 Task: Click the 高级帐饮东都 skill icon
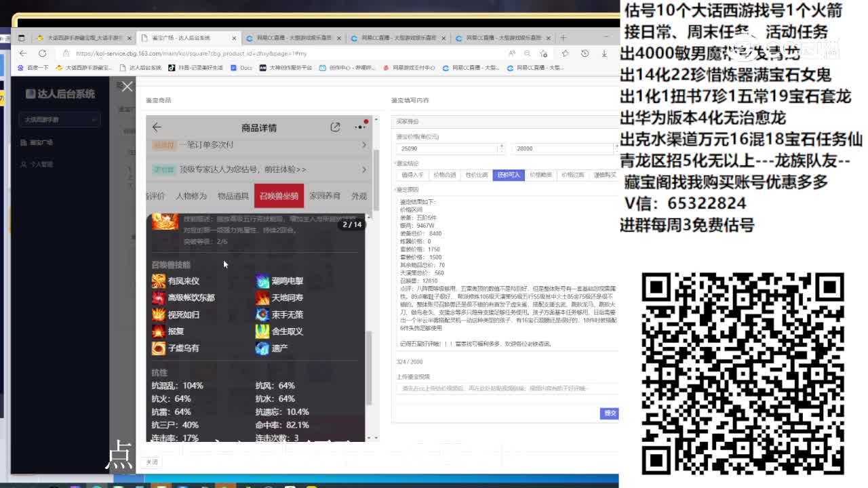(x=158, y=298)
